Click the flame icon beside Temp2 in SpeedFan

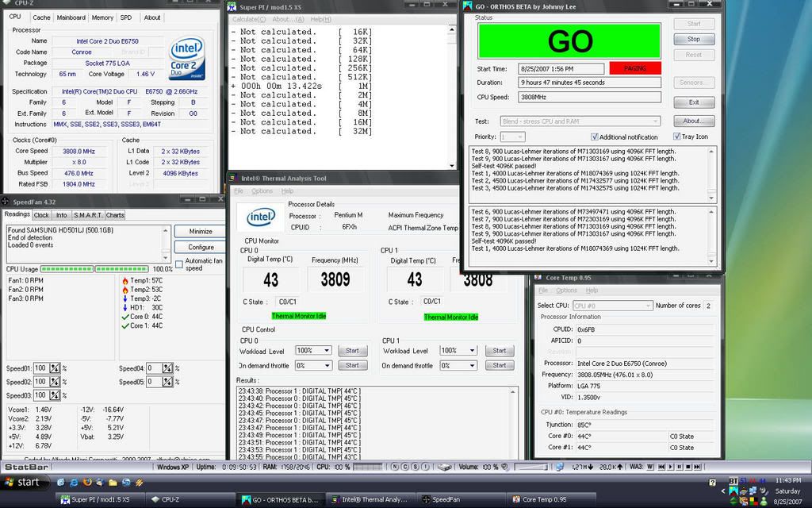coord(124,289)
